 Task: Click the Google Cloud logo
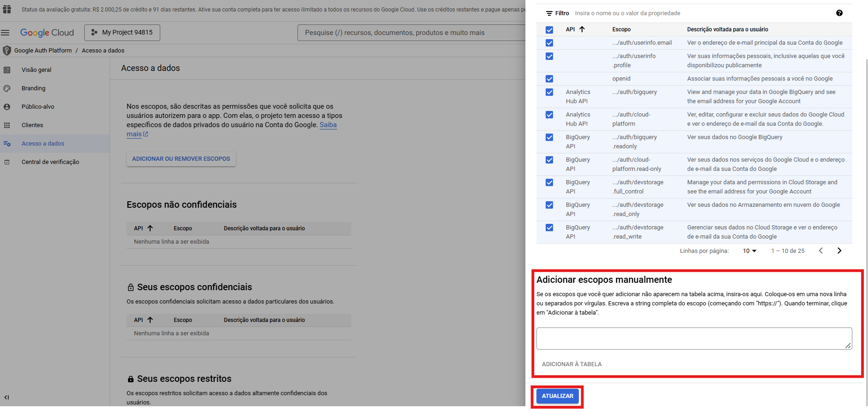point(47,33)
